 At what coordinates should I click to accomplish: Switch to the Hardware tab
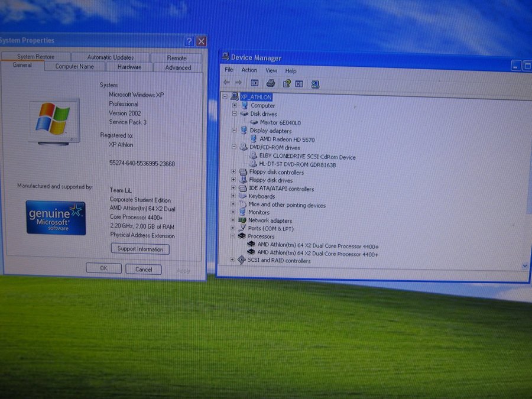pos(129,67)
